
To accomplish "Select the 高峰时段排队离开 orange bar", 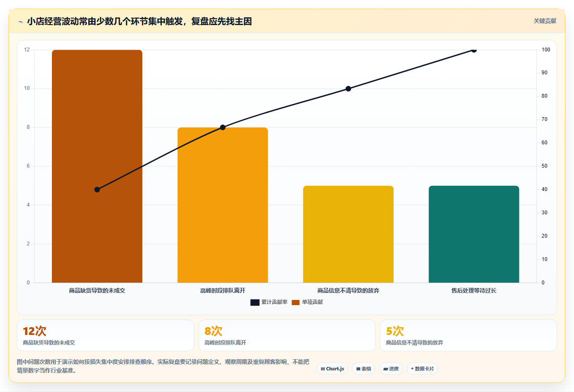I will coord(223,205).
